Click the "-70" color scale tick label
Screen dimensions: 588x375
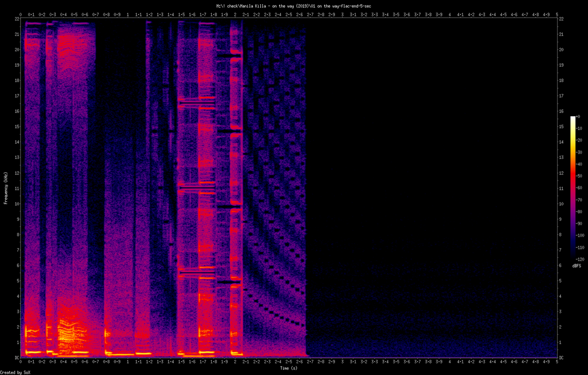[x=579, y=200]
